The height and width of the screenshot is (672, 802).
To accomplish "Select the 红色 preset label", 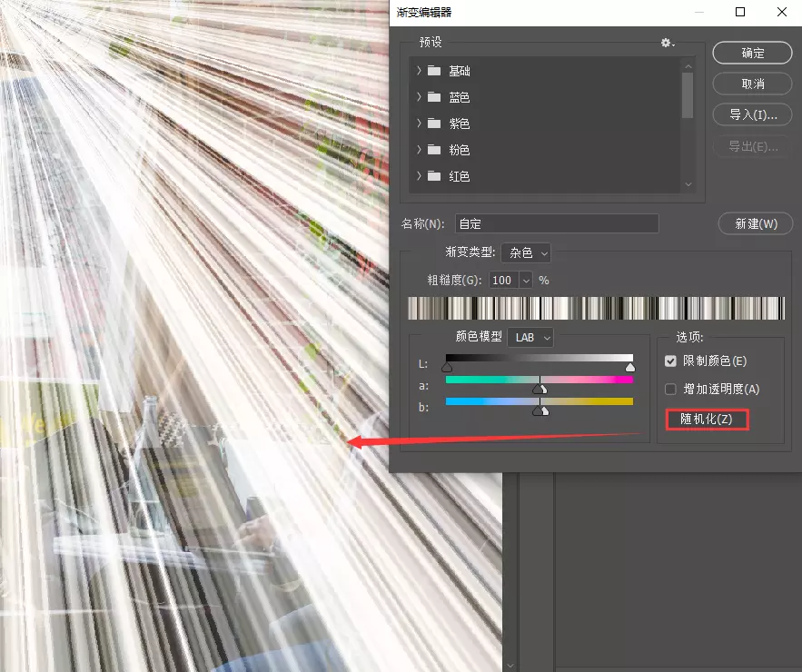I will point(460,176).
